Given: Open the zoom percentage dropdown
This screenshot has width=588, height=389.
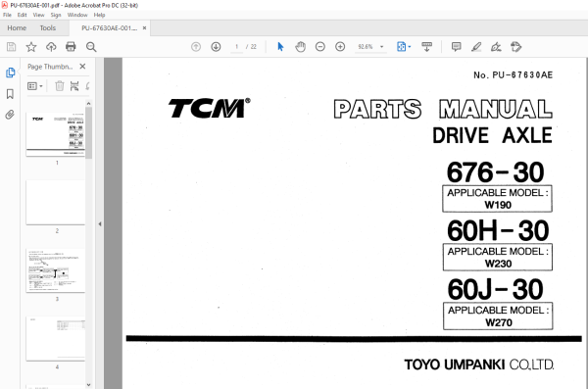Looking at the screenshot, I should (382, 46).
